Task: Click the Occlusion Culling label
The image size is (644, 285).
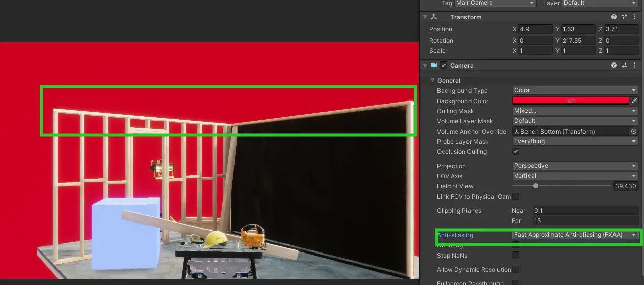Action: pyautogui.click(x=461, y=151)
